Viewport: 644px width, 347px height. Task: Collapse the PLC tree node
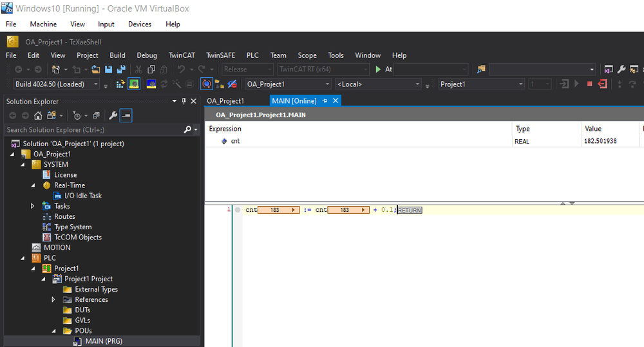pyautogui.click(x=23, y=258)
